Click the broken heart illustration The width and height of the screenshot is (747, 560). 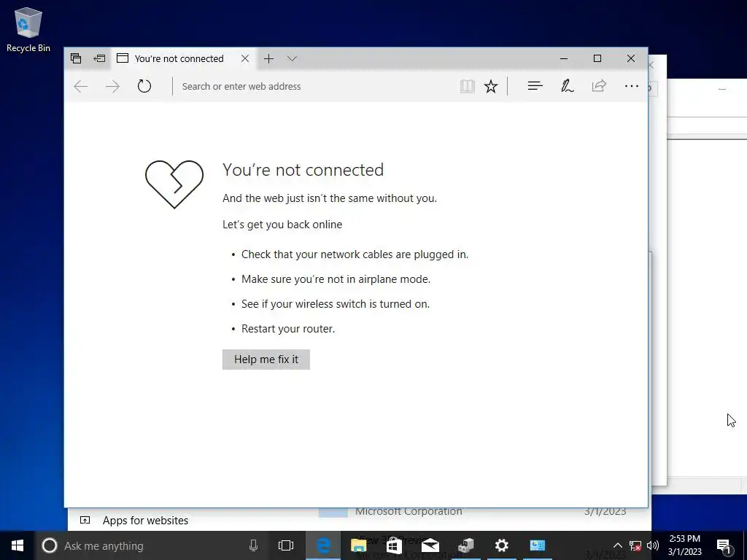pyautogui.click(x=174, y=184)
